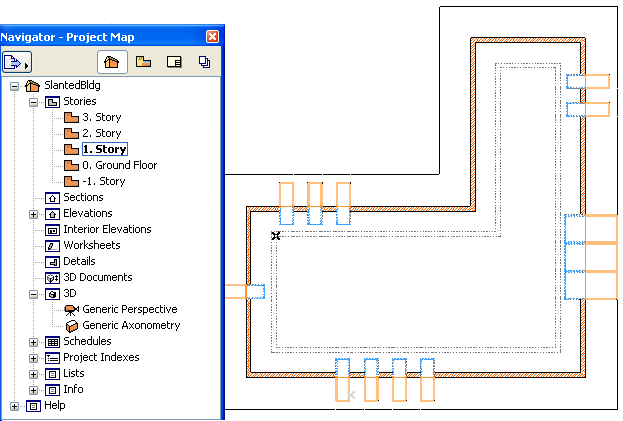
Task: Select the Elevations label
Action: coord(88,213)
